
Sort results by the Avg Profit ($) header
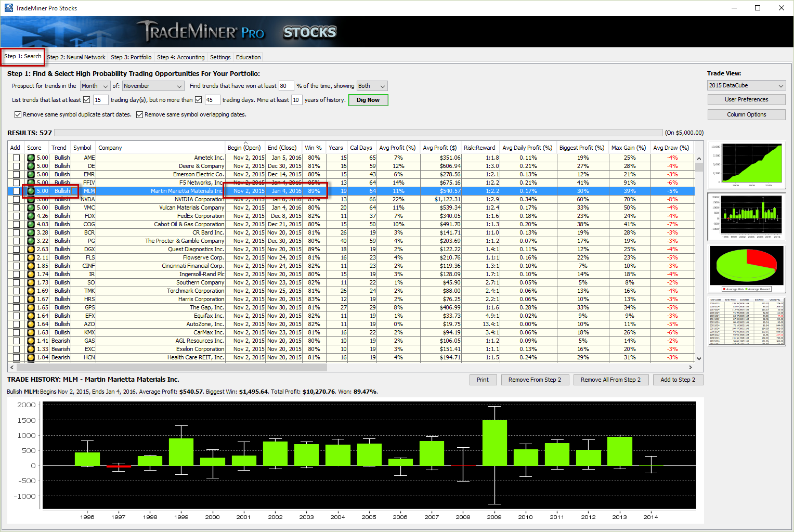[x=440, y=148]
